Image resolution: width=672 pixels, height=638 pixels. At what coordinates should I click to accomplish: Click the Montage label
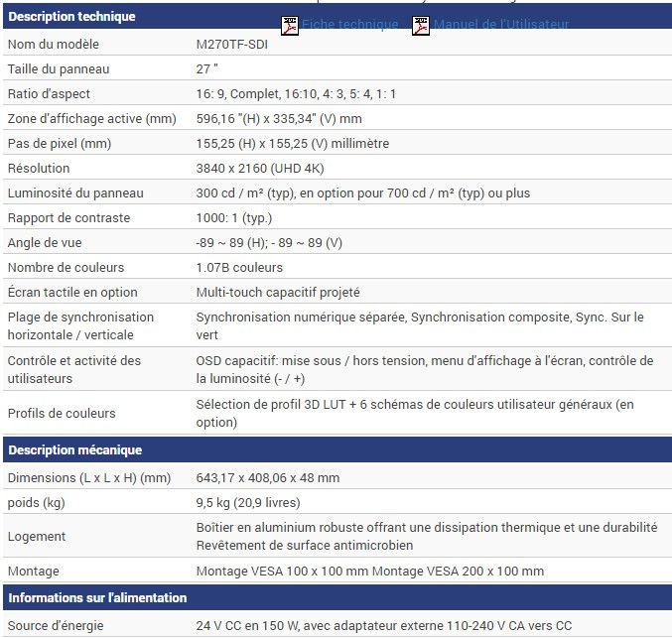coord(34,572)
